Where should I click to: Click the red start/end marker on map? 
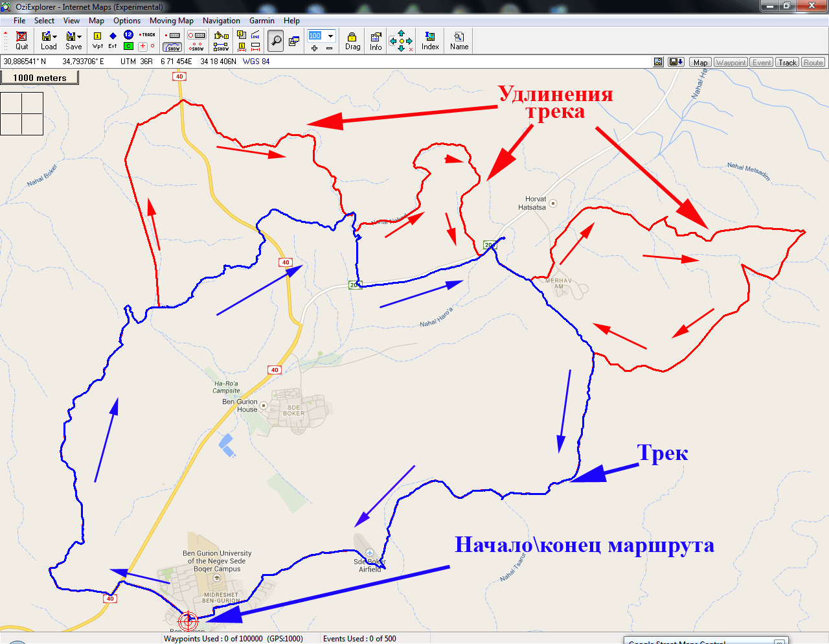(188, 621)
